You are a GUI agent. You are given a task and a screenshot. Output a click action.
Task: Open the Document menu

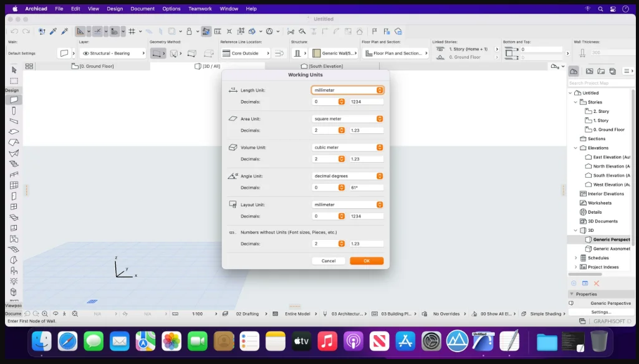point(143,9)
